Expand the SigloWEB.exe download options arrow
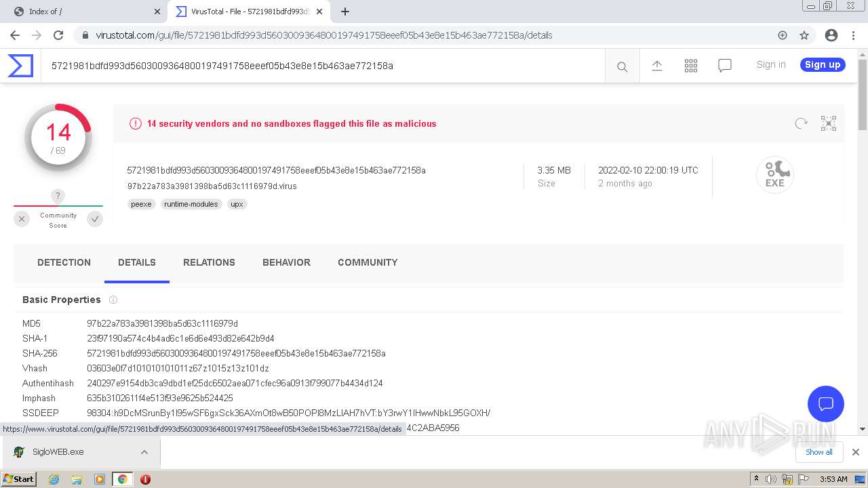This screenshot has height=488, width=868. click(x=144, y=452)
